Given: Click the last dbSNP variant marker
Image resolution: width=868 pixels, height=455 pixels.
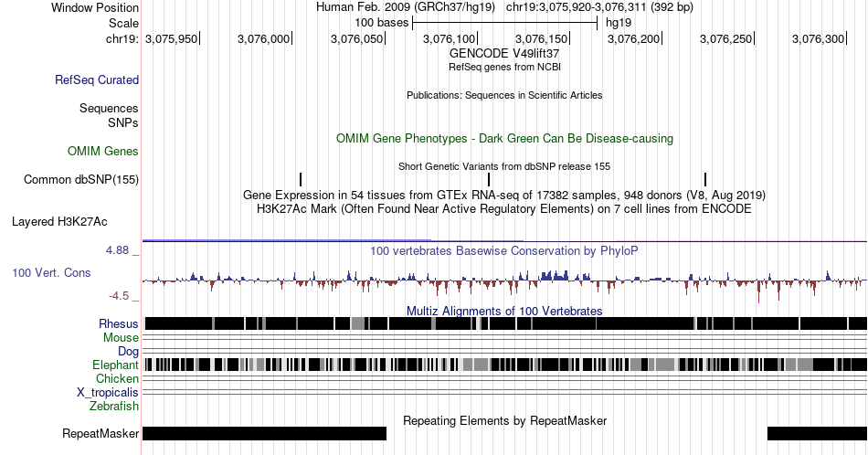Looking at the screenshot, I should pyautogui.click(x=705, y=179).
